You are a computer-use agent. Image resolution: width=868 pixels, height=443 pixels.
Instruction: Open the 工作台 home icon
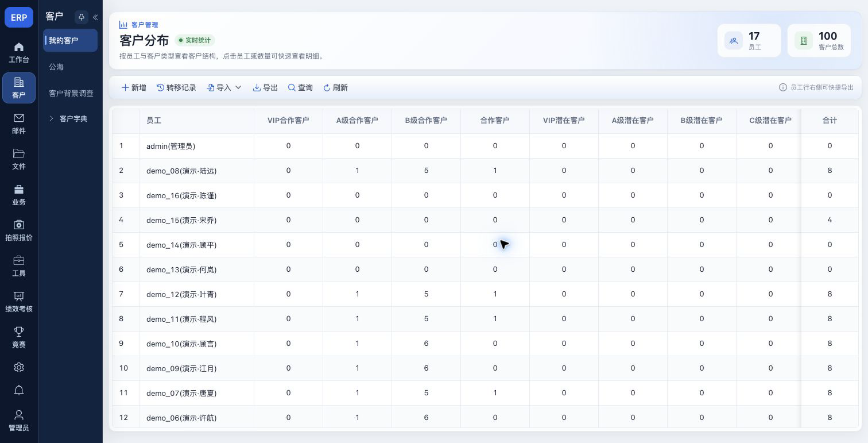click(x=19, y=47)
